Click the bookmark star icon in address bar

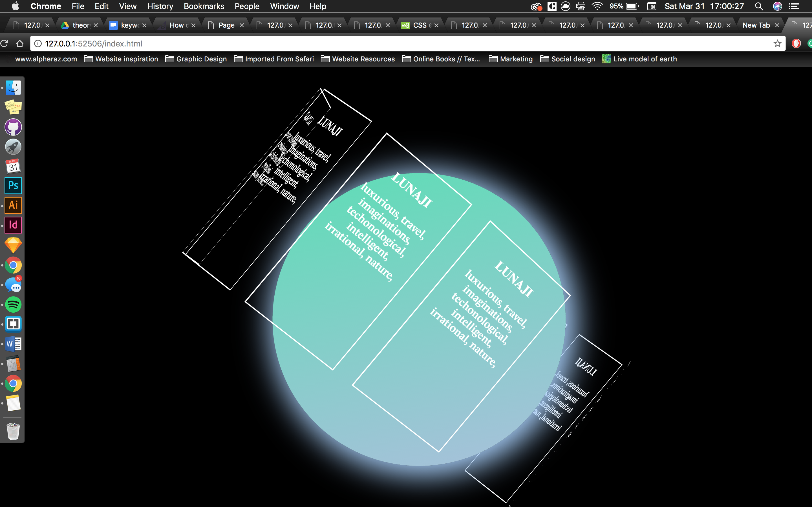(x=777, y=44)
